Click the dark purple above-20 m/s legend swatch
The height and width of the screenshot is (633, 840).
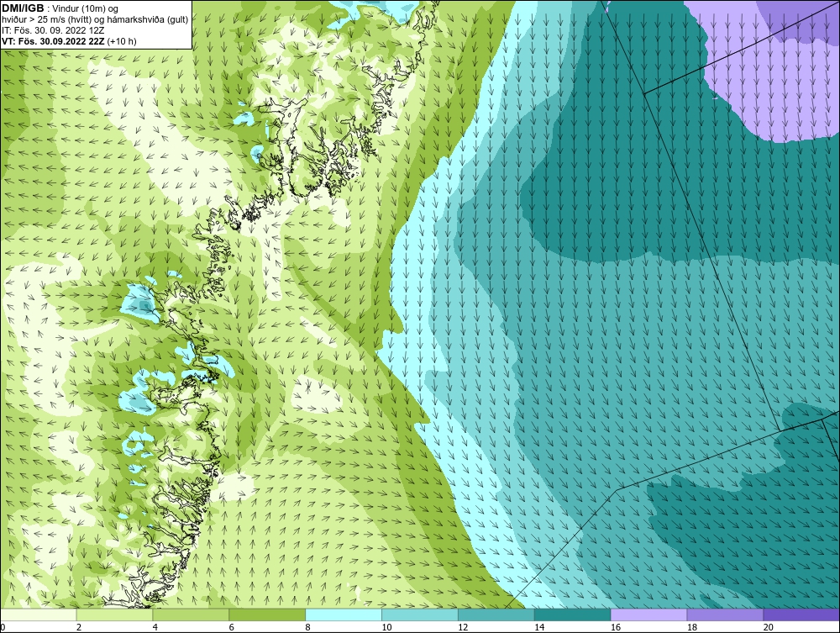801,615
